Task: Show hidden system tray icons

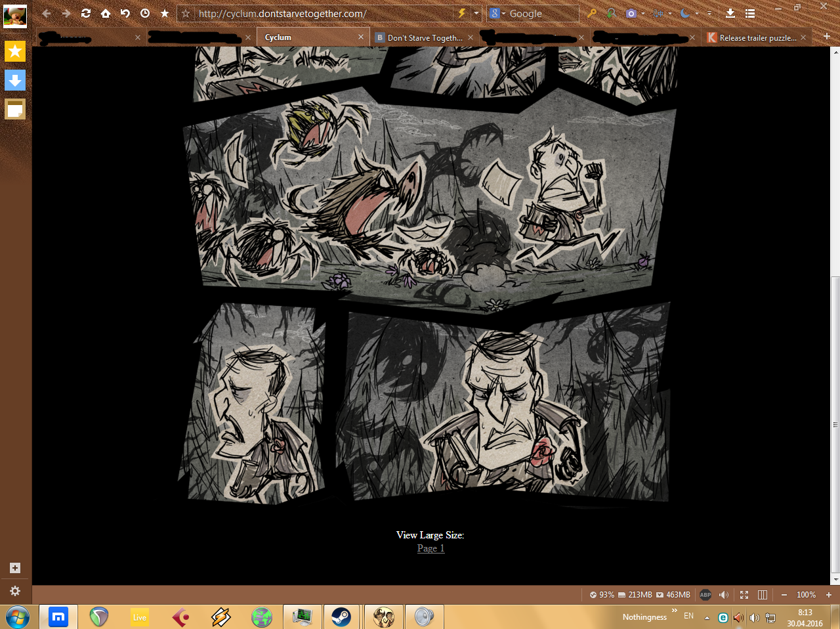Action: coord(707,617)
